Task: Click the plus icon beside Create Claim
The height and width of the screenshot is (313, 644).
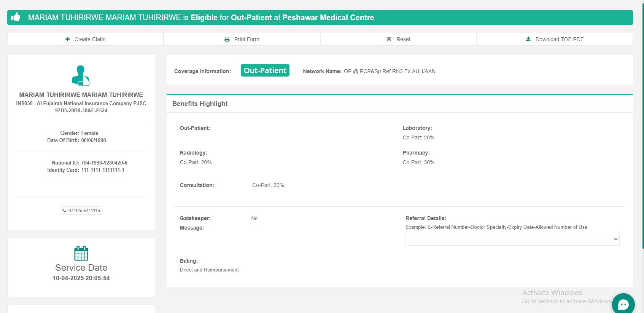Action: click(x=68, y=39)
